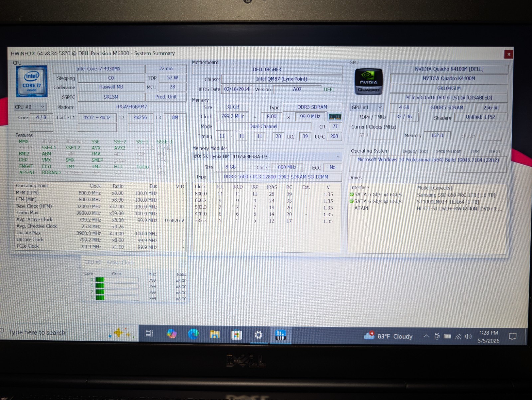The image size is (532, 400).
Task: Click the 'Unified: 1152' shaders field
Action: coord(480,117)
